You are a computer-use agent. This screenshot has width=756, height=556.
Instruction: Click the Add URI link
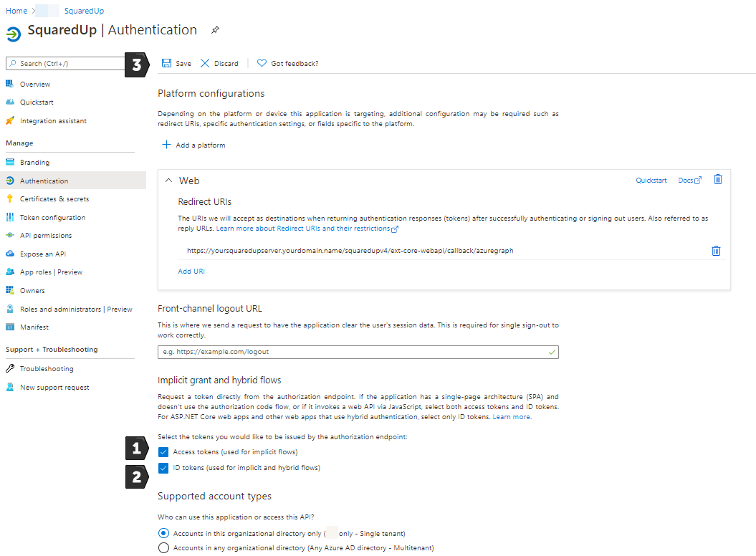pos(191,271)
